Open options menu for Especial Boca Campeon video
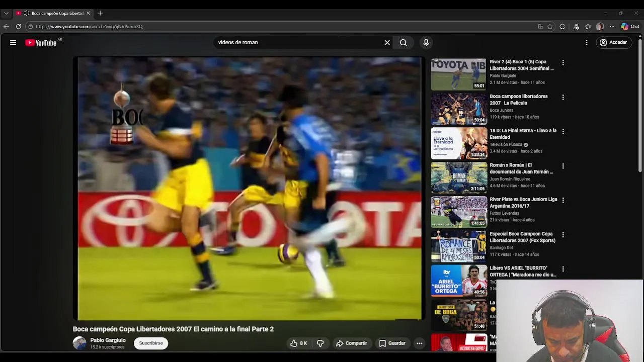The height and width of the screenshot is (362, 644). coord(563,235)
